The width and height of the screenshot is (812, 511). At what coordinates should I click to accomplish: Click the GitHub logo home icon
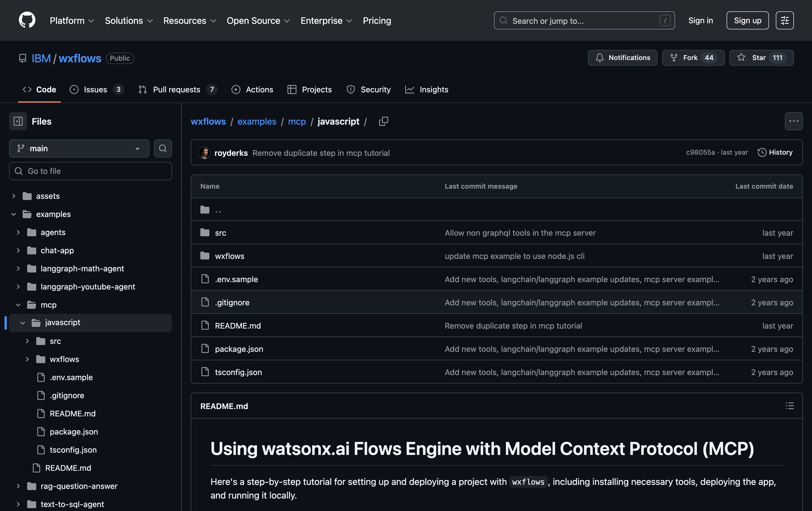pyautogui.click(x=27, y=20)
